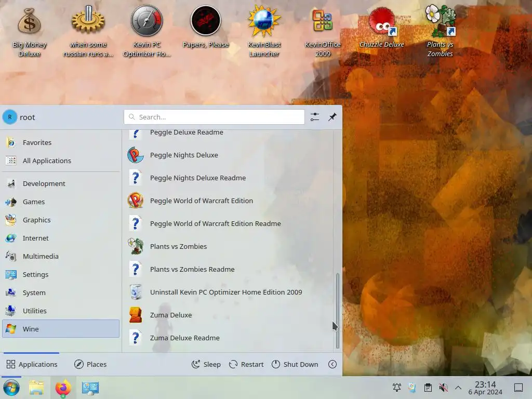Launch Chuzzle Deluxe desktop shortcut
Viewport: 532px width, 399px height.
coord(382,27)
